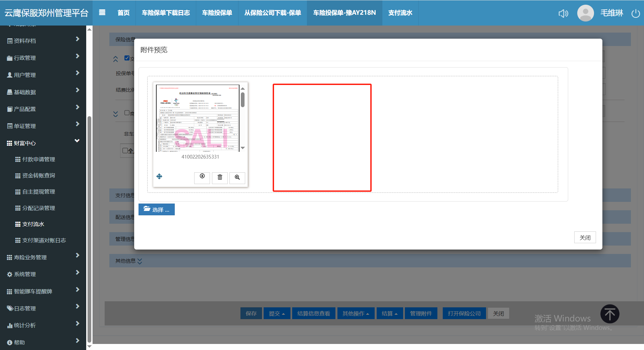Toggle the hamburger sidebar menu icon
Viewport: 644px width, 350px height.
click(102, 12)
